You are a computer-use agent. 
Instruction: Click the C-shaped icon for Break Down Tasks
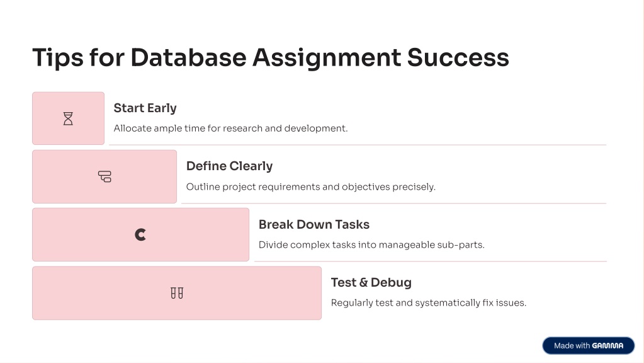coord(140,234)
